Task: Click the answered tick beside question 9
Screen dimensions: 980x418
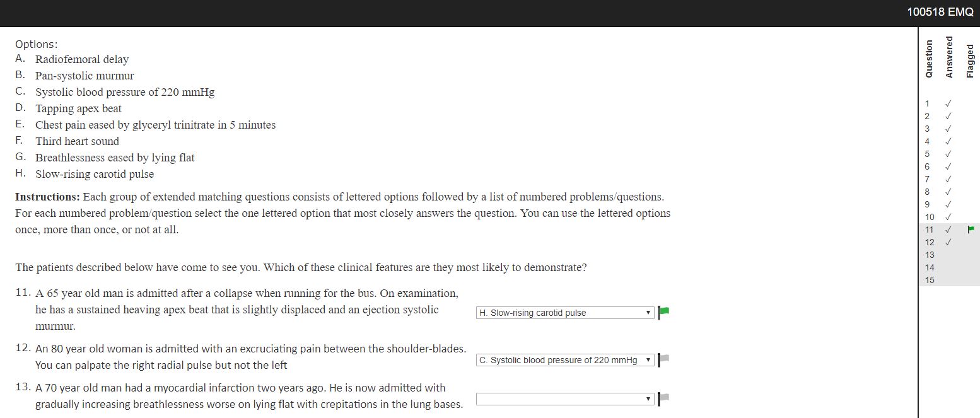Action: (x=948, y=204)
